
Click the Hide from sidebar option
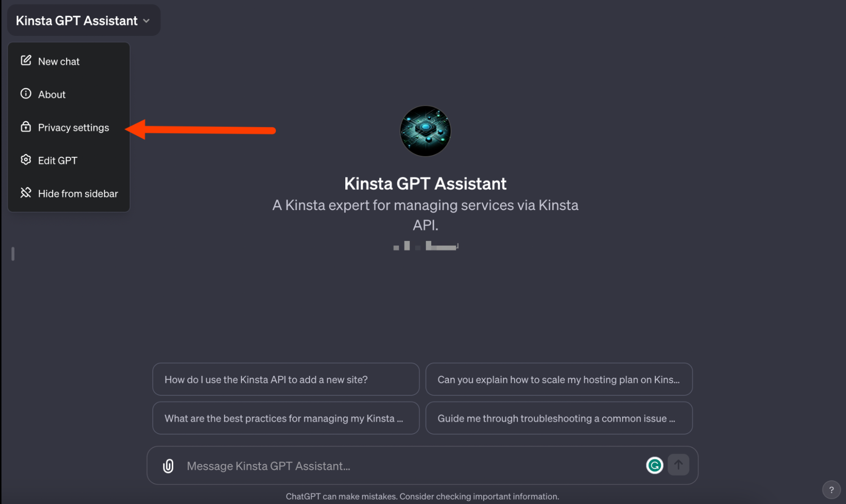[x=78, y=193]
